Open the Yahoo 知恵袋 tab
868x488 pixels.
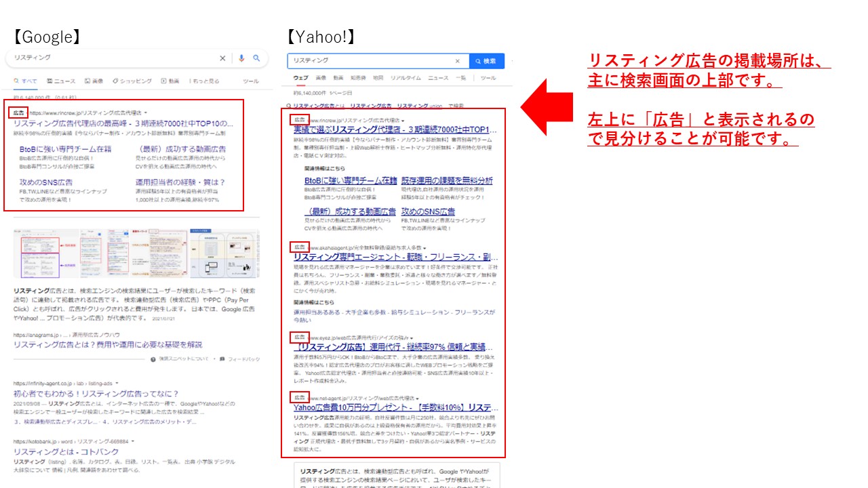pyautogui.click(x=358, y=78)
